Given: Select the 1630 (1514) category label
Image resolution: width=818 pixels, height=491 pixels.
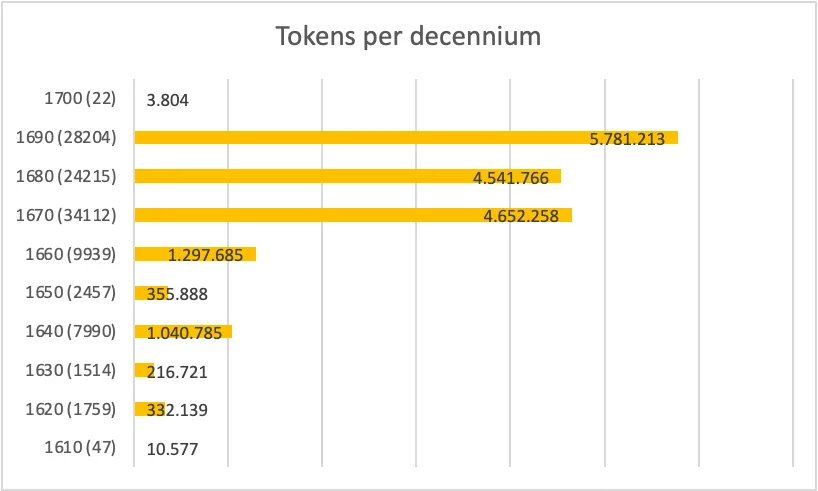Looking at the screenshot, I should (71, 370).
